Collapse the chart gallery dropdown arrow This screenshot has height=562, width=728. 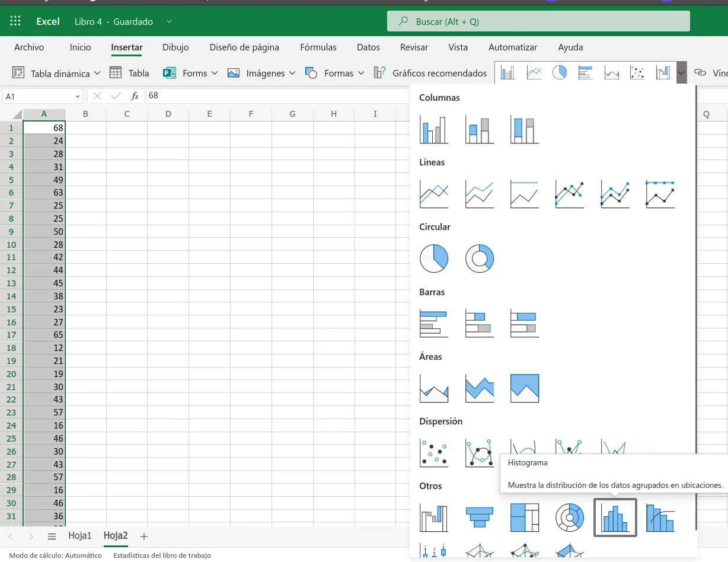coord(681,73)
